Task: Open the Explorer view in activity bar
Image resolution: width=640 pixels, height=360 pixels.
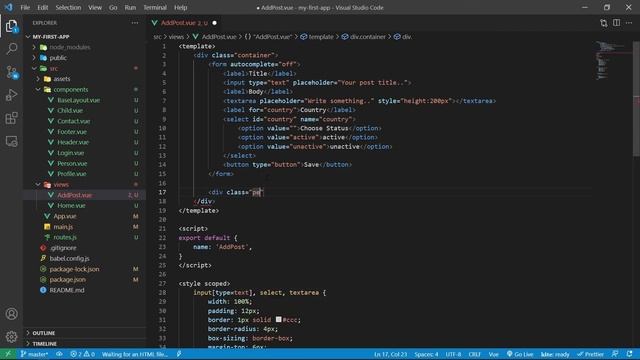Action: 11,27
